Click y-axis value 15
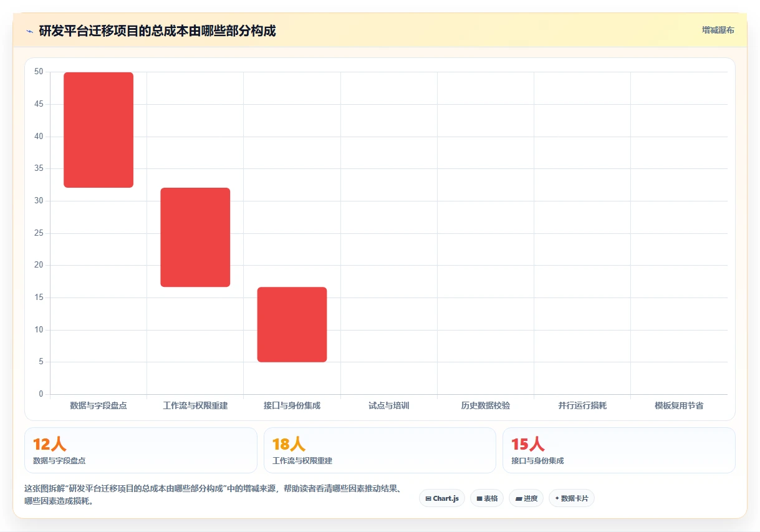 [39, 297]
